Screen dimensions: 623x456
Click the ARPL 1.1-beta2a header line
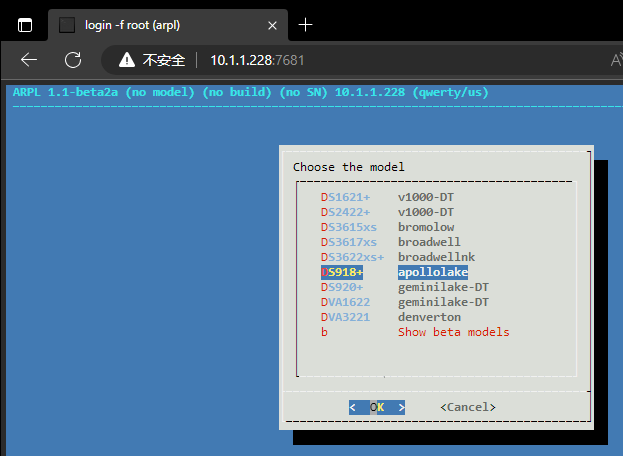251,93
